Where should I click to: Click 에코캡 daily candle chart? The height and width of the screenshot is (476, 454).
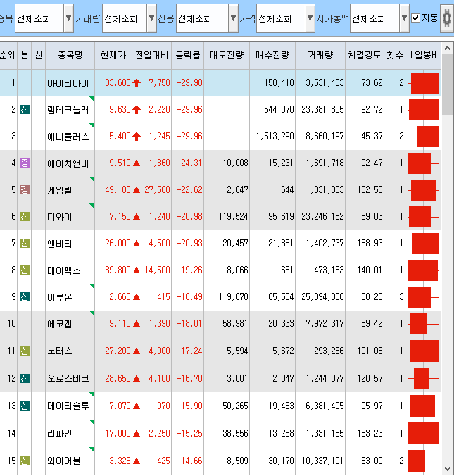[423, 324]
